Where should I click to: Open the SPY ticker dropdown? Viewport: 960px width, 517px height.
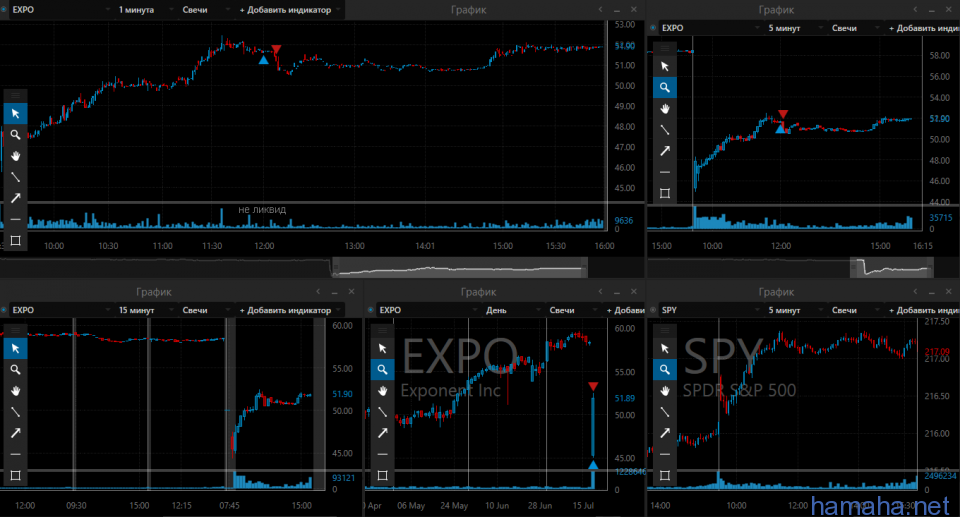[x=710, y=310]
